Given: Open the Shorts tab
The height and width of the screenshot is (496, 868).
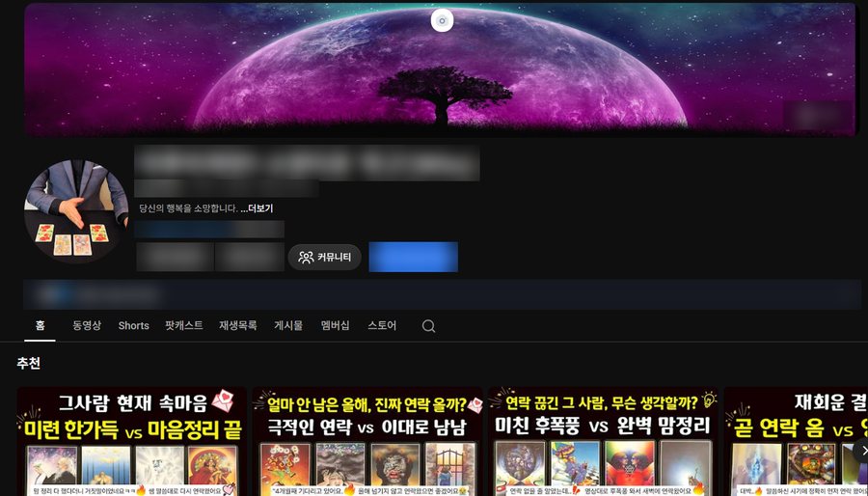Looking at the screenshot, I should 133,325.
